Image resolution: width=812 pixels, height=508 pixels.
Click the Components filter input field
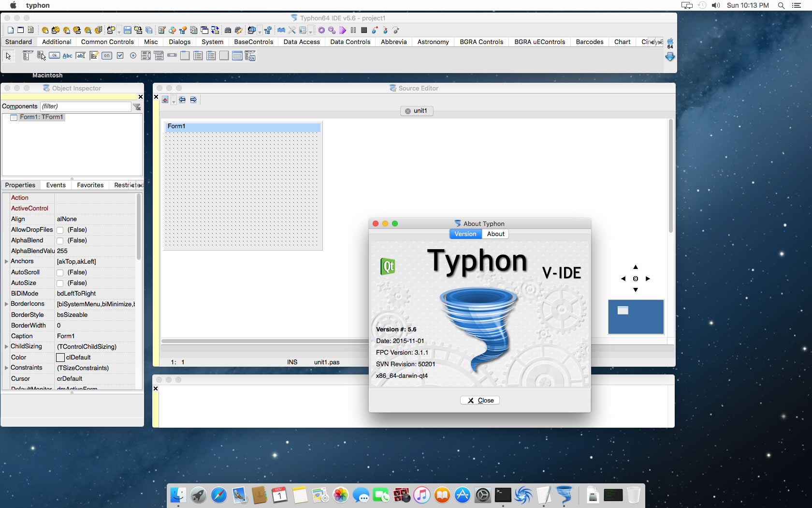pyautogui.click(x=86, y=106)
